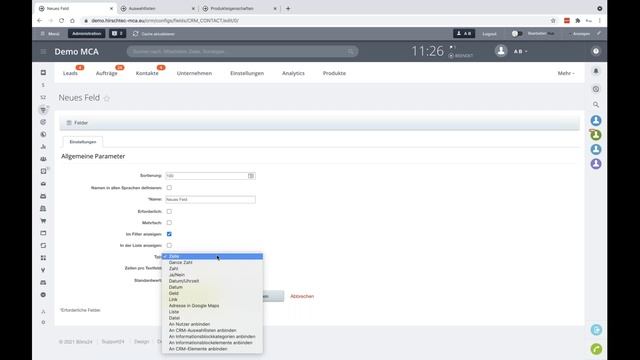Viewport: 640px width, 360px height.
Task: Expand the Mehr menu in navigation
Action: 566,73
